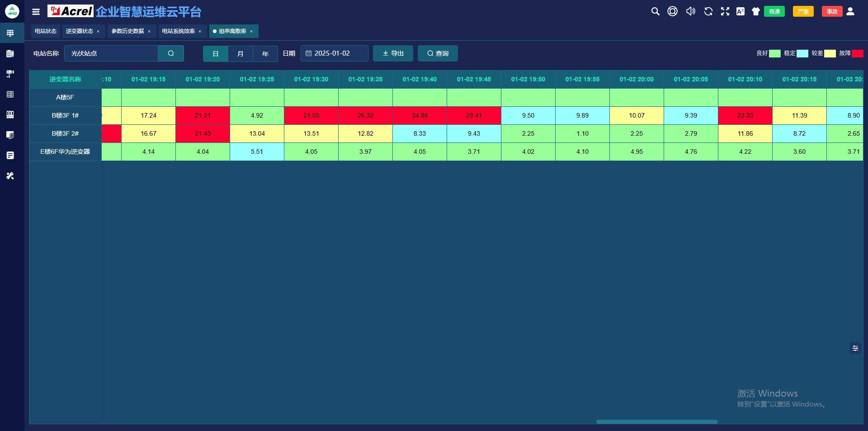Switch to 日 (day) view
Viewport: 868px width, 431px height.
point(216,53)
